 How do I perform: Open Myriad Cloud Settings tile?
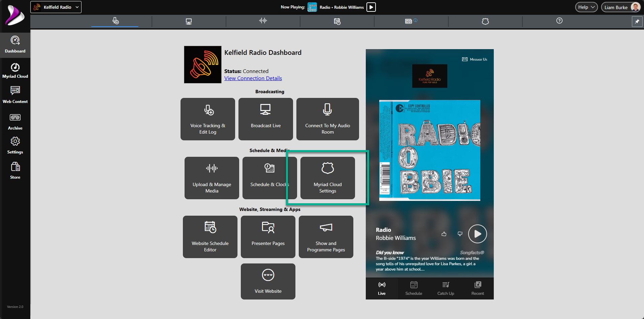coord(328,178)
